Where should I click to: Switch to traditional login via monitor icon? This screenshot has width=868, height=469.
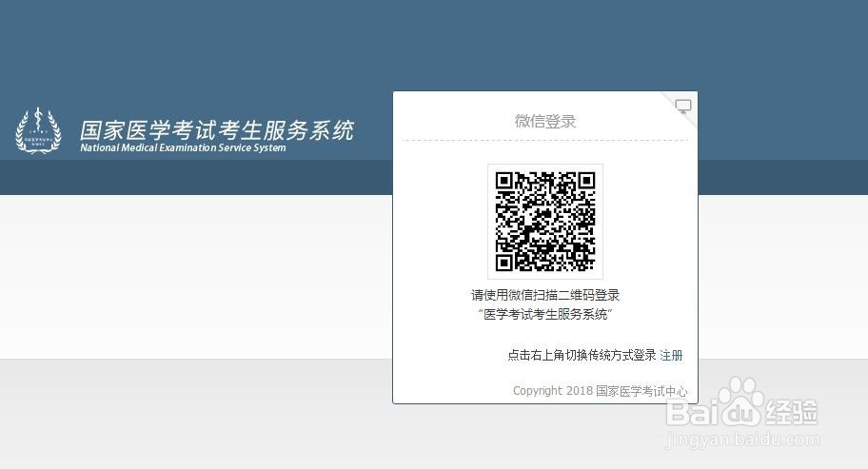point(683,107)
